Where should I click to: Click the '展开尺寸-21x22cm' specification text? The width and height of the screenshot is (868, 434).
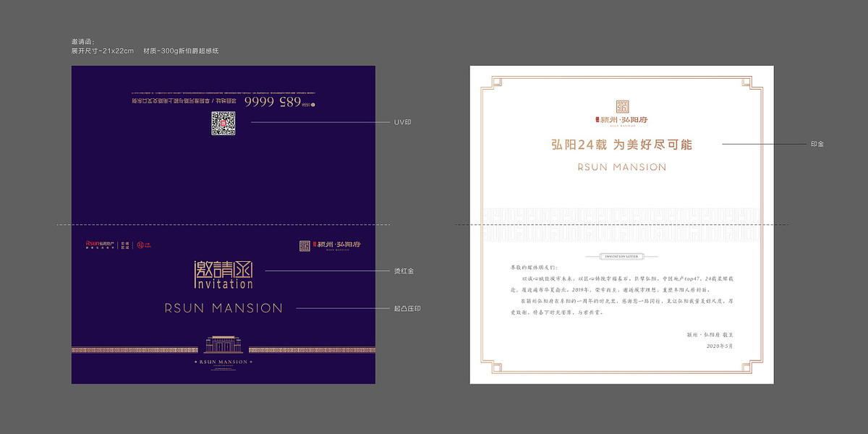(x=103, y=51)
